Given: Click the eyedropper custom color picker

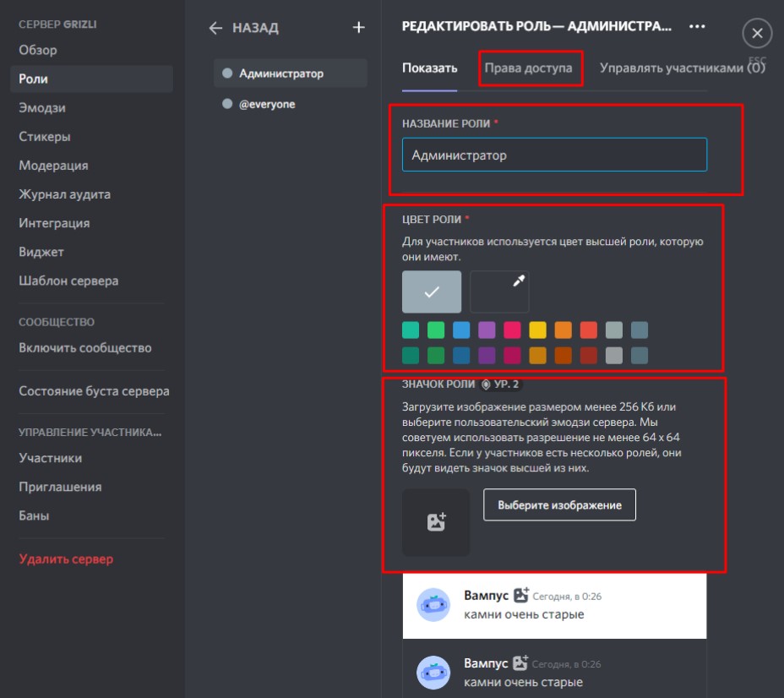Looking at the screenshot, I should 499,292.
